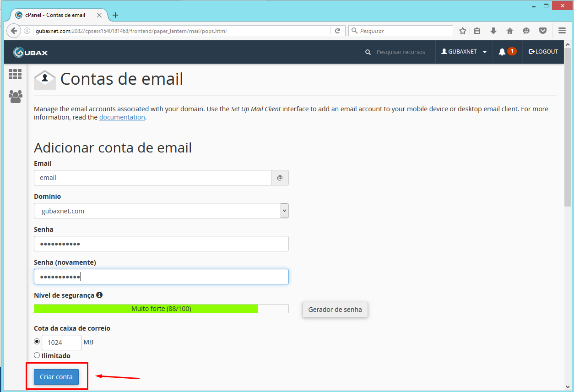Open the documentation link
This screenshot has width=574, height=392.
click(x=122, y=117)
